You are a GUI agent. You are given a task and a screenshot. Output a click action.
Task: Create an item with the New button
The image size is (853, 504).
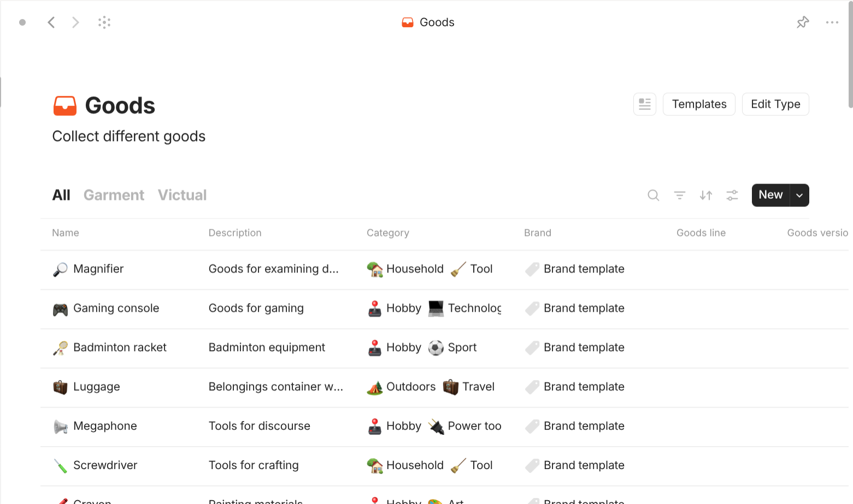770,195
